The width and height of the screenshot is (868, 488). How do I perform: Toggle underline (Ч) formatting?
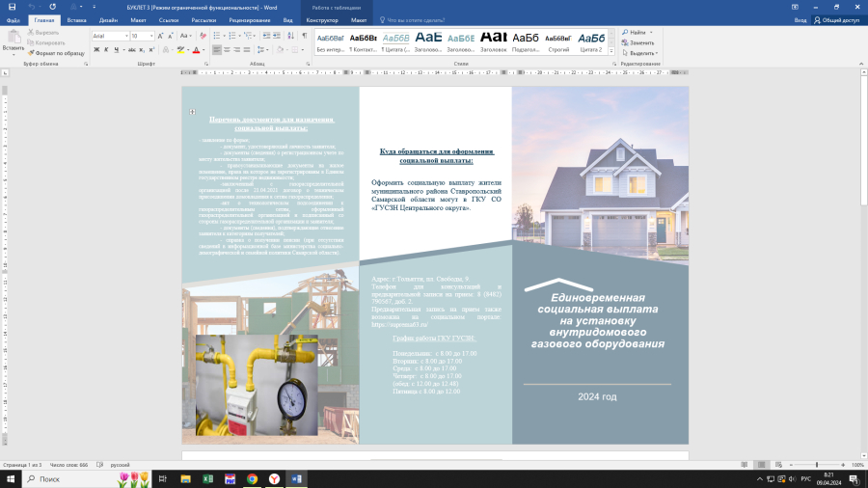click(x=117, y=50)
